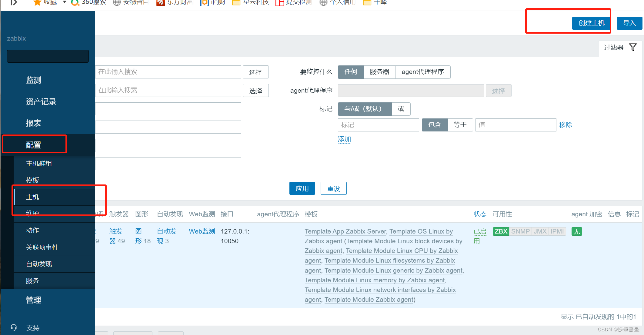Click the green 无 encryption badge

tap(576, 232)
